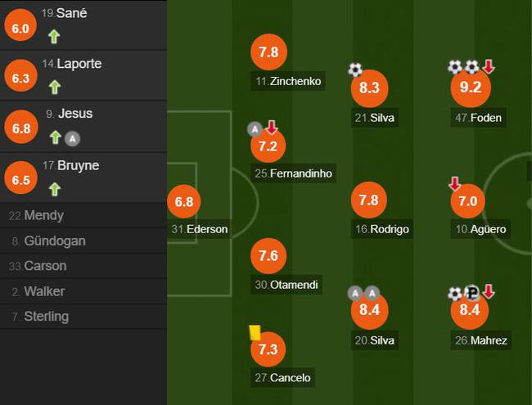Click Fernandinho's red substitution arrow
Image resolution: width=532 pixels, height=405 pixels.
point(272,128)
